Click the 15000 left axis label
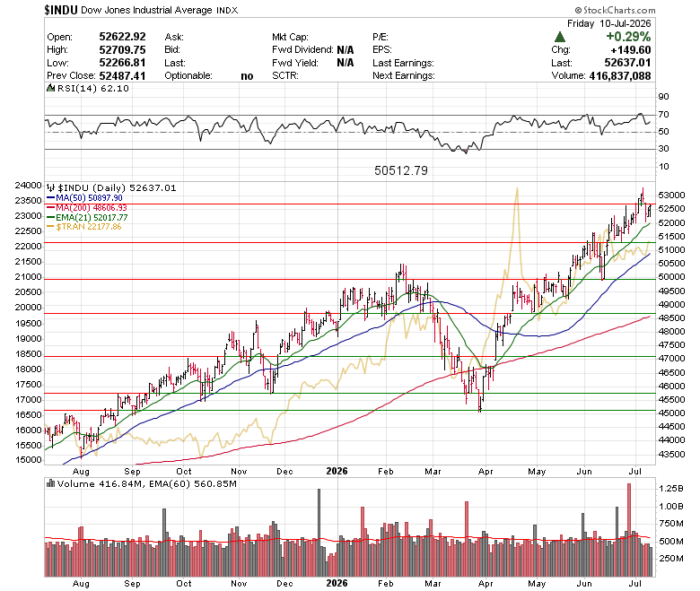 (28, 460)
